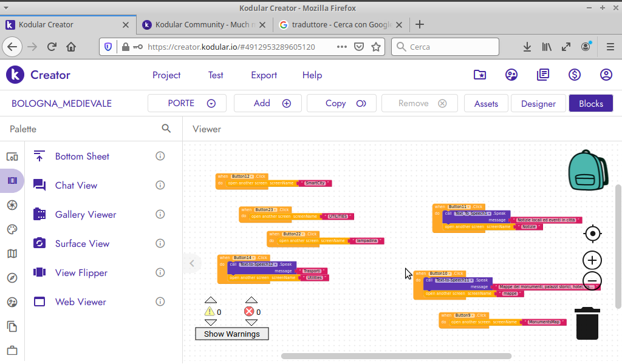The image size is (622, 364).
Task: Select the highlighted Layout palette category icon
Action: [12, 181]
